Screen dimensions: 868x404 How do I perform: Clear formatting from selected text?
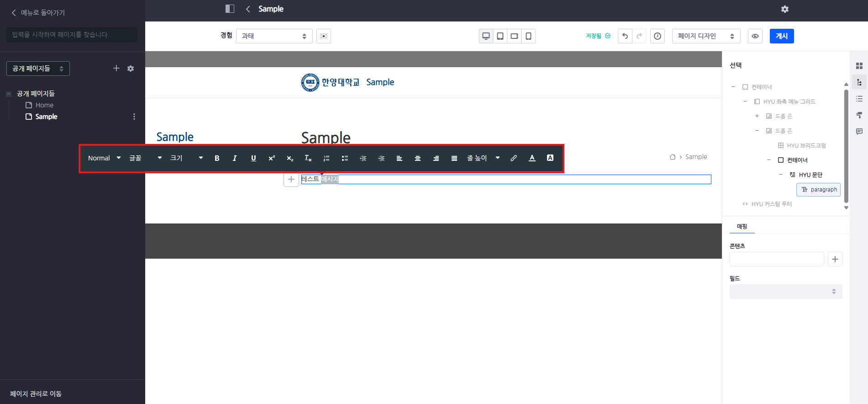308,158
